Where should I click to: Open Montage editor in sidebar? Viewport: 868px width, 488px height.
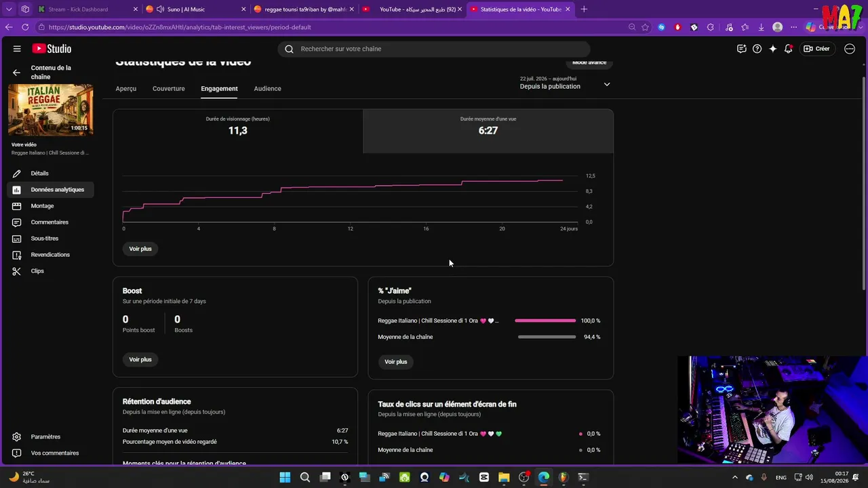50,206
